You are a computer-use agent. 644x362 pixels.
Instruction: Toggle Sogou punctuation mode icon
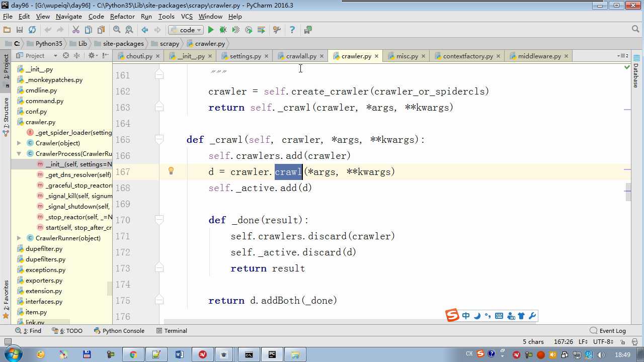click(x=488, y=316)
